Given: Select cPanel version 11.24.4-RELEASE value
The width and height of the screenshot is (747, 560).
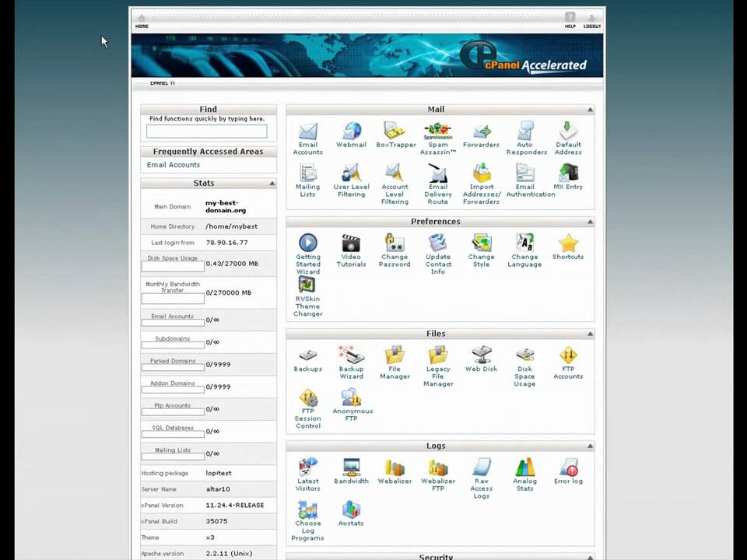Looking at the screenshot, I should point(235,506).
